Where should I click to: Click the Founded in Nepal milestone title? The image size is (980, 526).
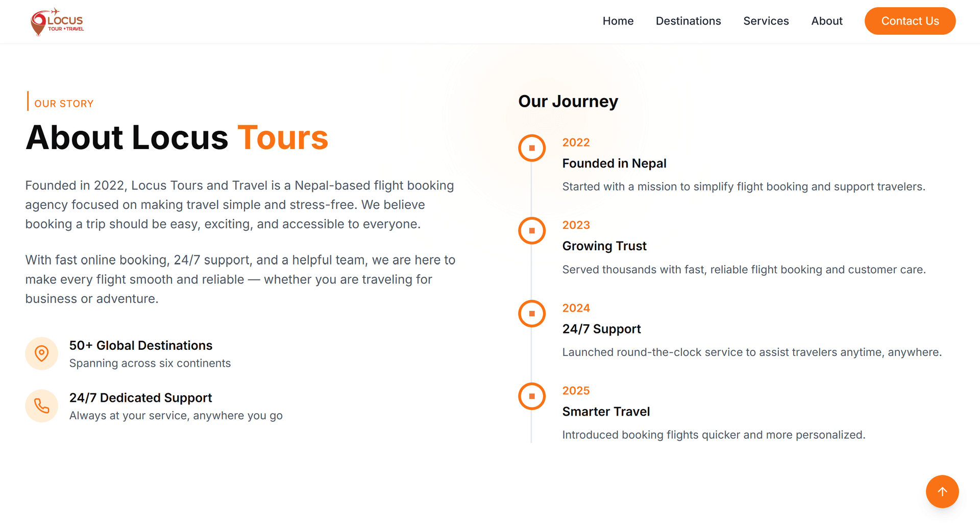[614, 163]
